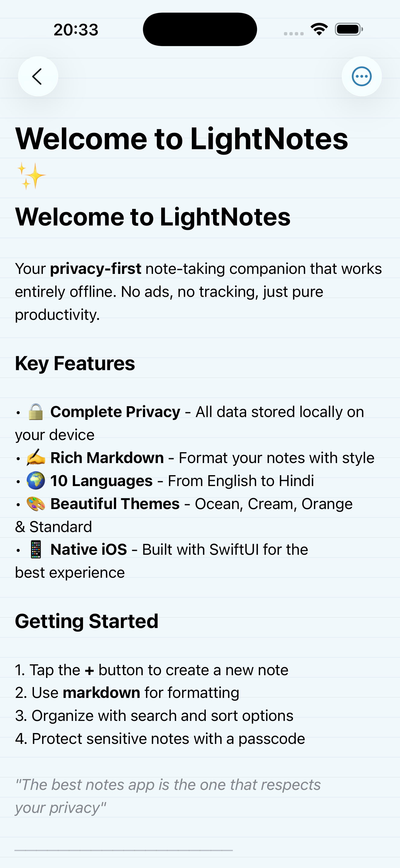Tap the clock showing 20:33

76,29
